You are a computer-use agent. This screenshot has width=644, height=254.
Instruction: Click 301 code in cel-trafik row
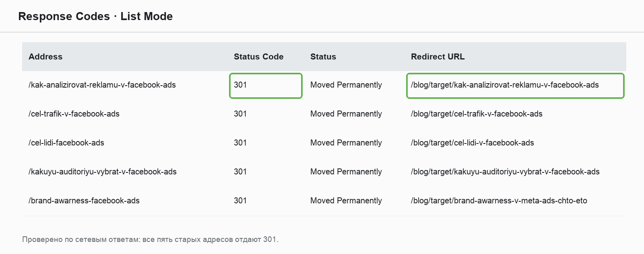click(x=240, y=114)
